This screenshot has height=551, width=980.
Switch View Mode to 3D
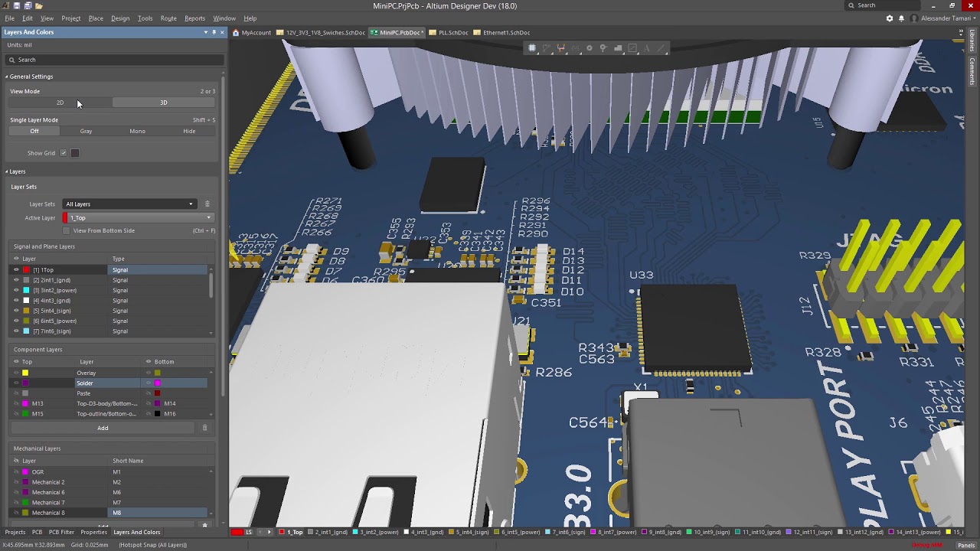(x=163, y=103)
